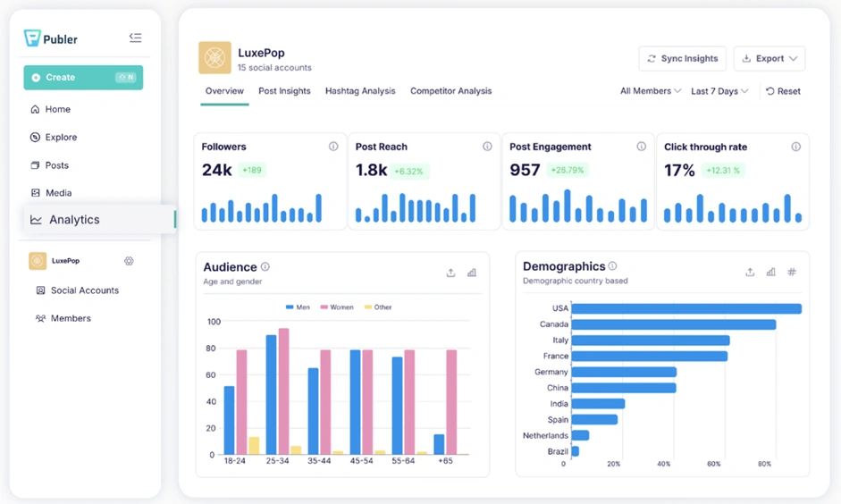Click the Sync Insights button
This screenshot has height=504, width=841.
click(682, 59)
